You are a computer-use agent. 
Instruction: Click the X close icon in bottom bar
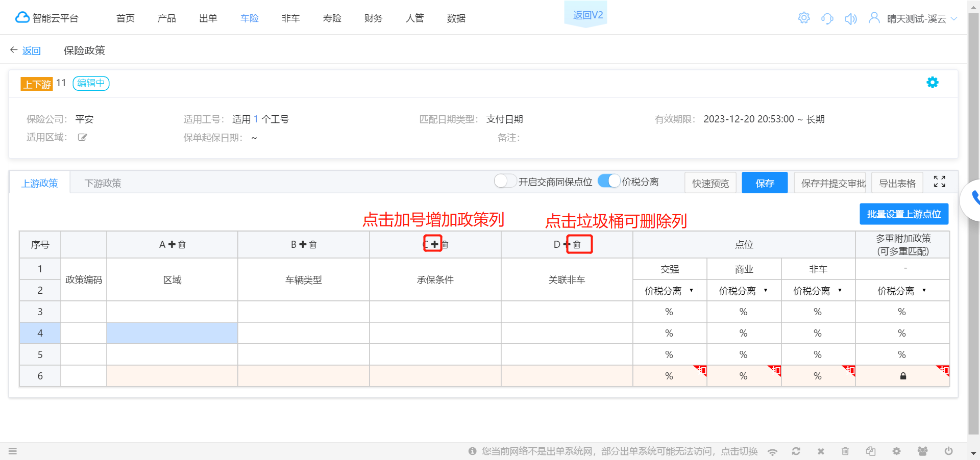[x=821, y=451]
